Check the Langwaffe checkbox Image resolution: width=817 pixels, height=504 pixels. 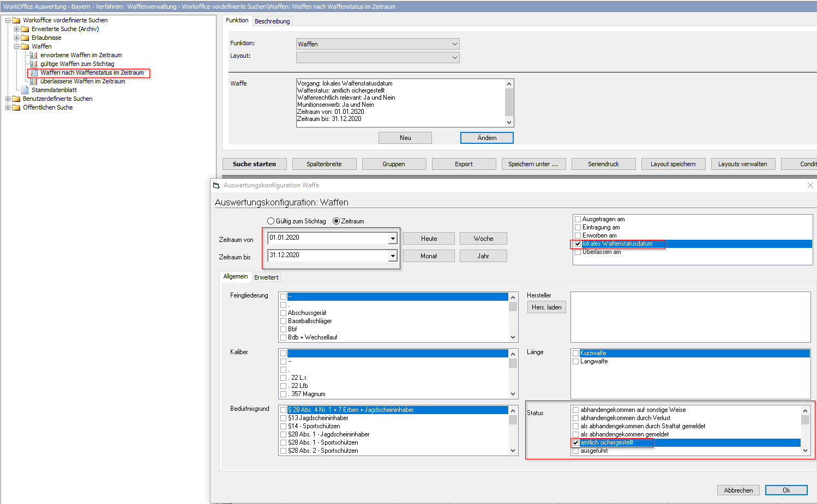pos(575,361)
